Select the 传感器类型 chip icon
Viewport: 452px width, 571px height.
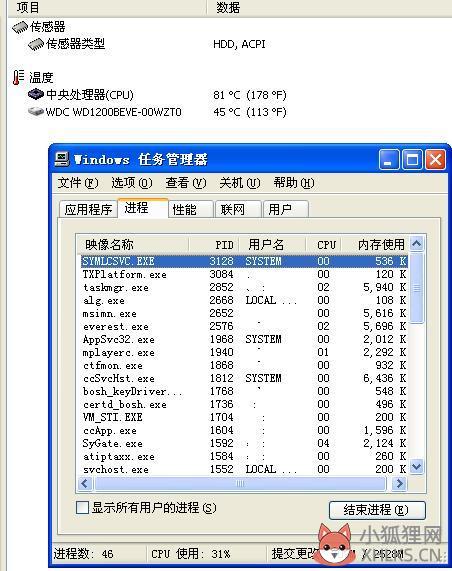click(x=36, y=44)
